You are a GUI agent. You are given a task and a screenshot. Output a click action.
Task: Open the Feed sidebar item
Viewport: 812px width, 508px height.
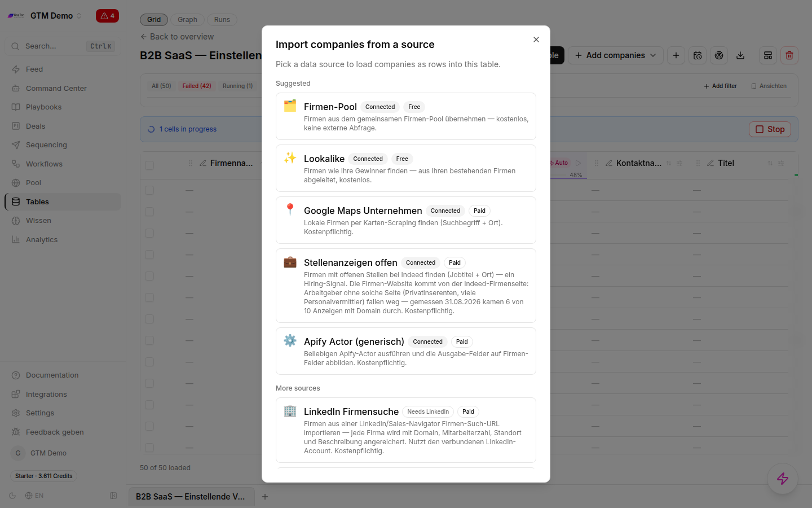click(x=63, y=69)
